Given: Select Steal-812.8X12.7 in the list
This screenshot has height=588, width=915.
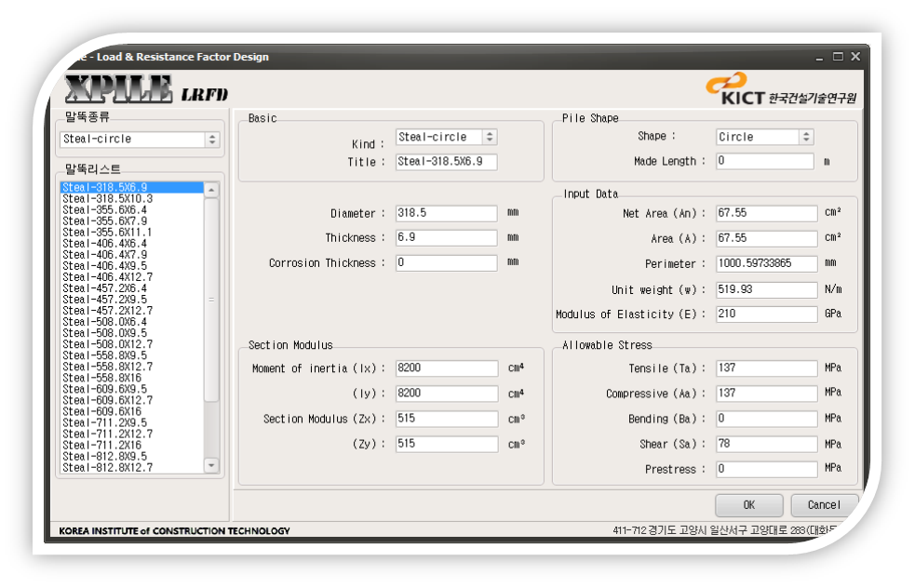Looking at the screenshot, I should (132, 468).
